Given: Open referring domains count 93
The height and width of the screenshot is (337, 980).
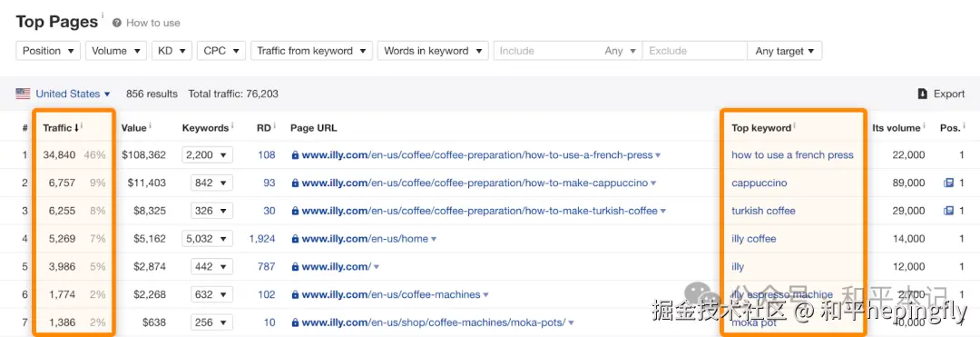Looking at the screenshot, I should click(x=269, y=183).
